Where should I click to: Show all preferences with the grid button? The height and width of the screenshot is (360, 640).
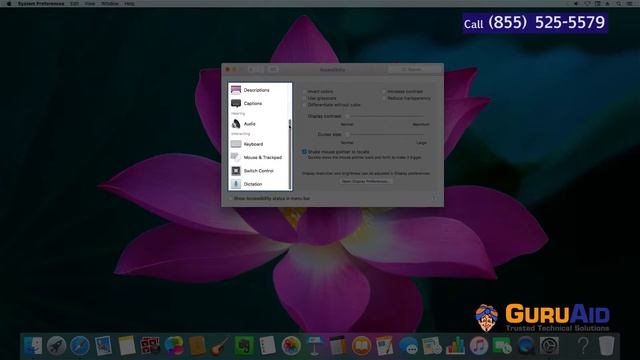(x=273, y=69)
